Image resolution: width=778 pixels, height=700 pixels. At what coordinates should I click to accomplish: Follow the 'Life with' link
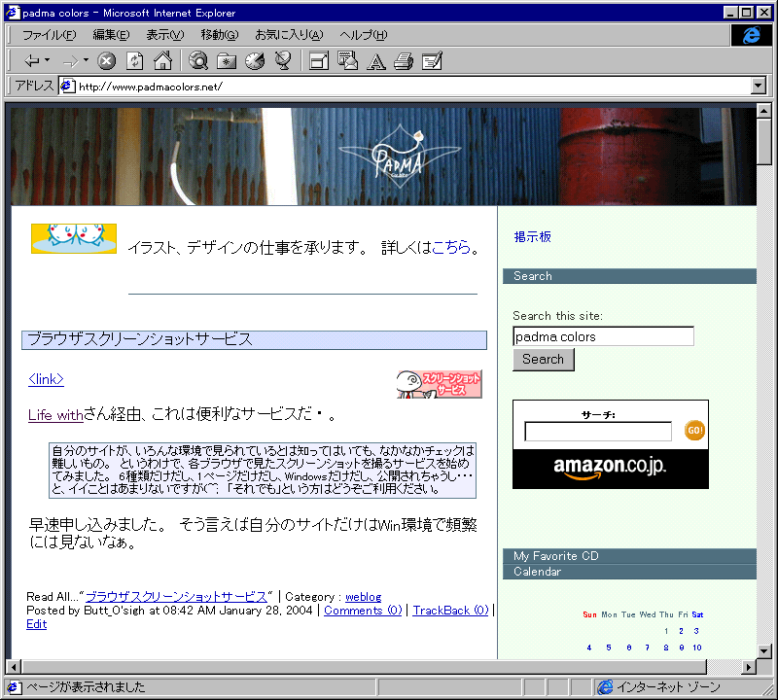coord(55,414)
